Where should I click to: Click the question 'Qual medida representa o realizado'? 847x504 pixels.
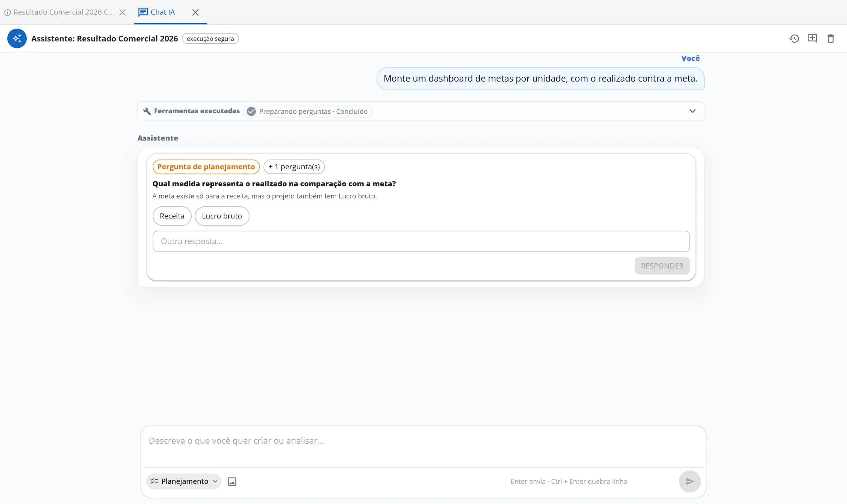click(x=274, y=184)
